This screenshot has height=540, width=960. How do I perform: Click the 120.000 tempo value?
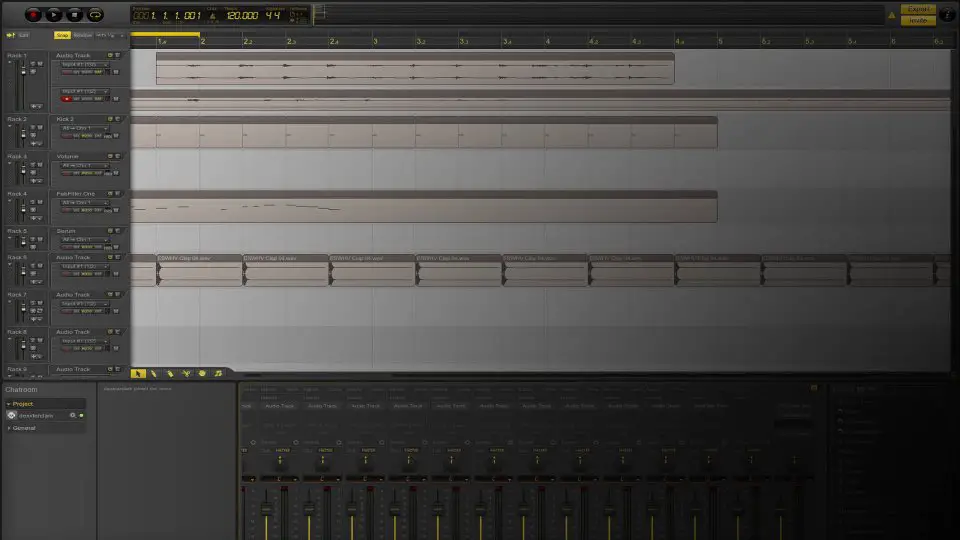tap(242, 15)
